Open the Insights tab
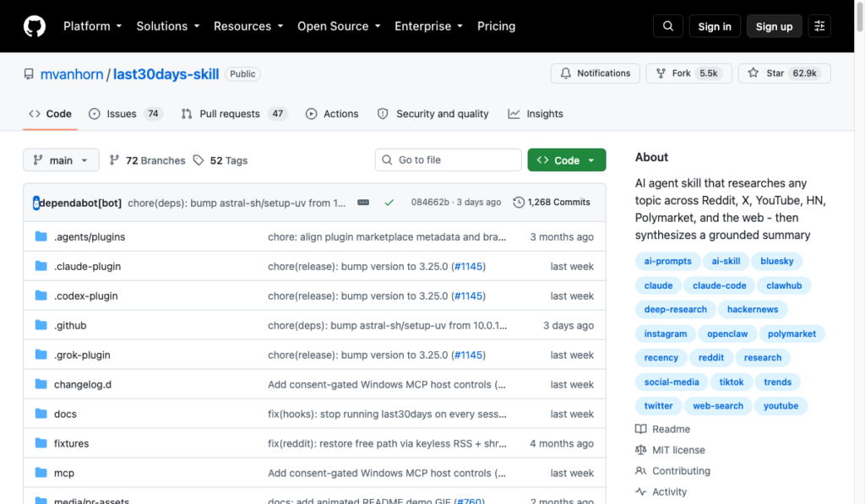 click(536, 114)
